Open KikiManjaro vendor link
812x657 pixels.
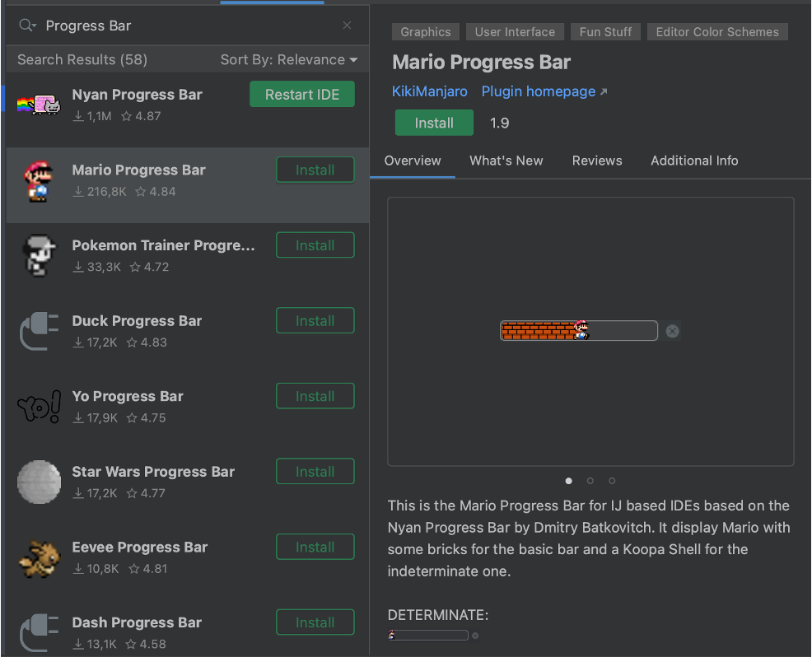(x=429, y=91)
